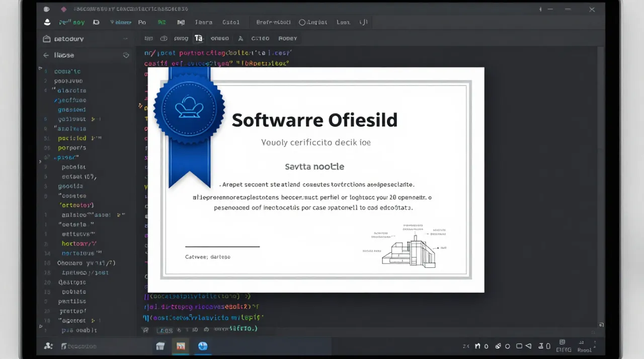Open the box-shaped app icon on the taskbar
644x359 pixels.
point(160,346)
